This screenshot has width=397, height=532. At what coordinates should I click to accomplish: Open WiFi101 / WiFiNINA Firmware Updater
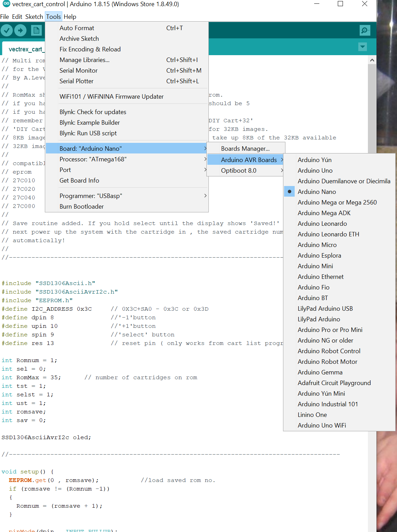127,97
